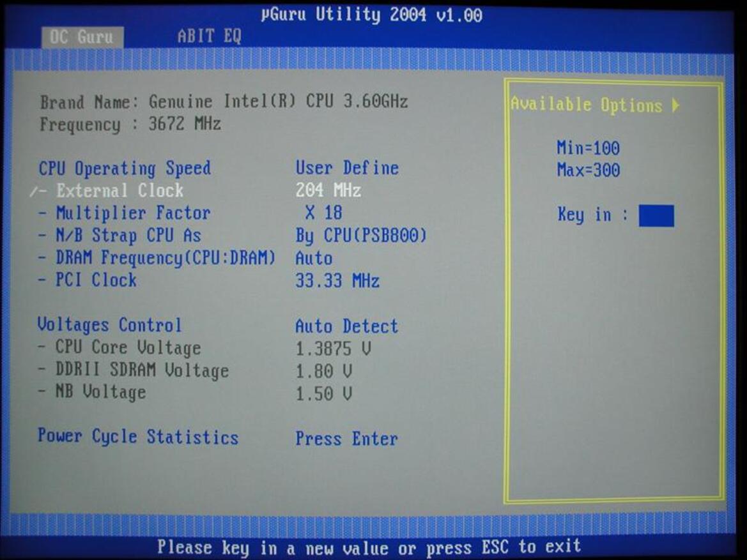This screenshot has height=560, width=747.
Task: Switch to the OC Guru tab
Action: point(82,36)
